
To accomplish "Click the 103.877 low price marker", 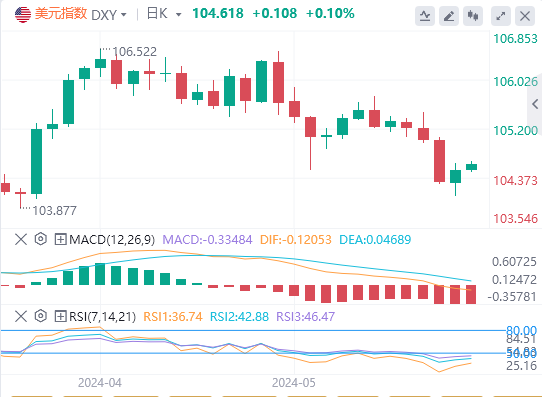I will pos(54,210).
